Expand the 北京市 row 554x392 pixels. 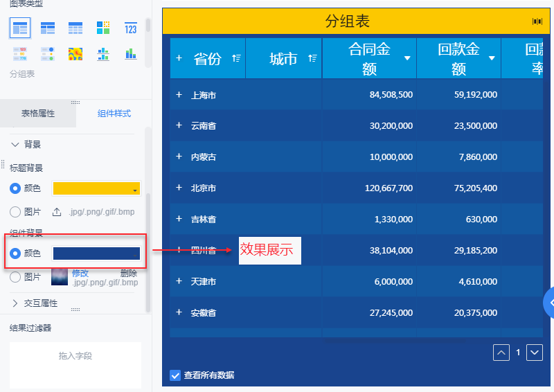click(x=179, y=187)
